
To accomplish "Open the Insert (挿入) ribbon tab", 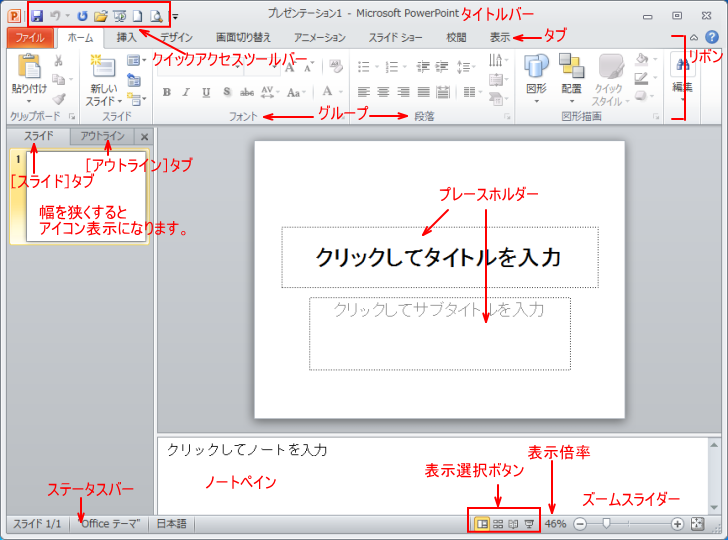I will tap(127, 37).
